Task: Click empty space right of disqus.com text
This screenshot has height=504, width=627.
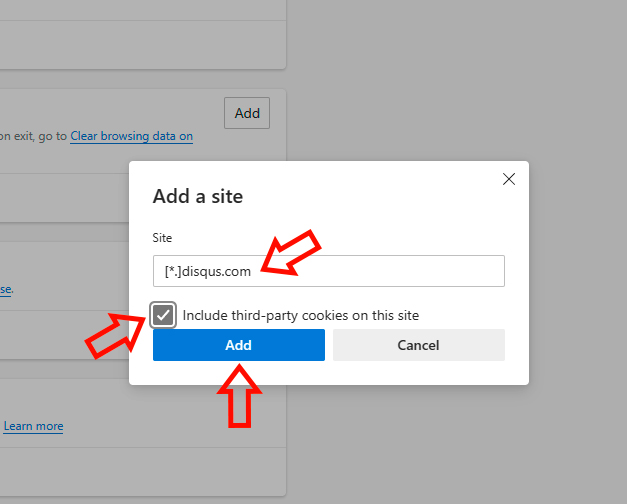Action: [400, 271]
